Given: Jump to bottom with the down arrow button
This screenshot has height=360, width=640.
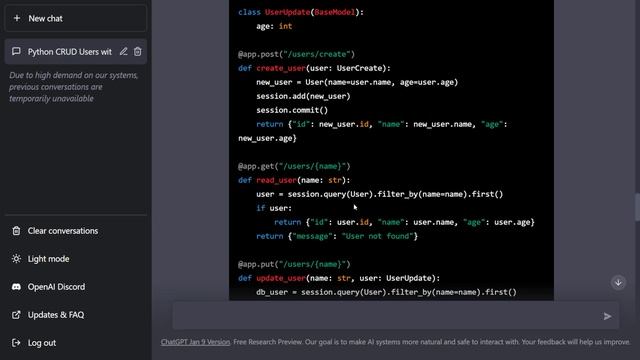Looking at the screenshot, I should tap(618, 282).
